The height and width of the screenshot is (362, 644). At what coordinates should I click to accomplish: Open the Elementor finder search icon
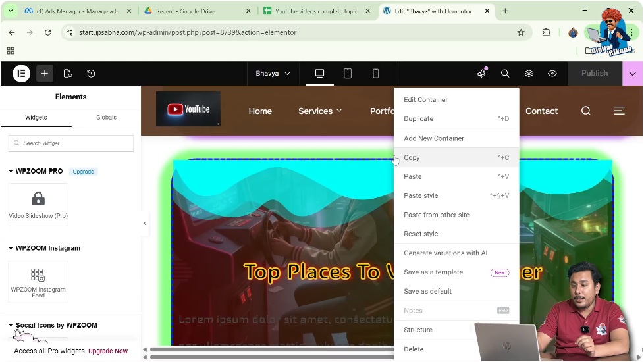click(x=505, y=74)
